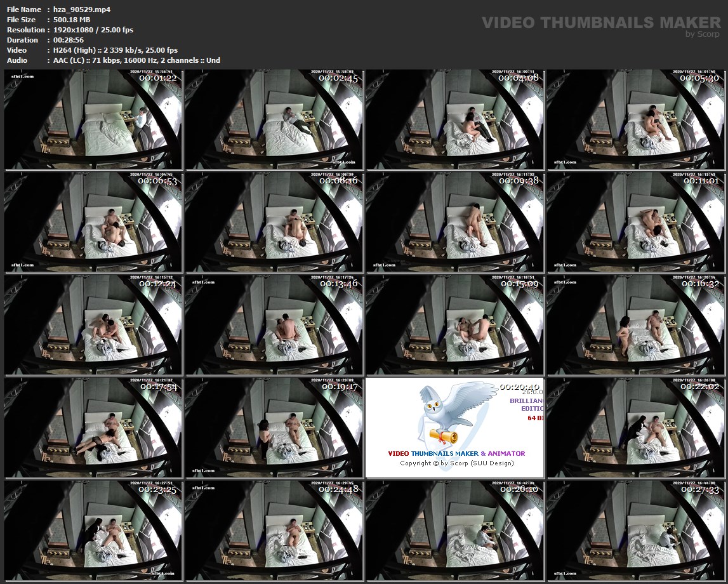Open the thumbnail stamped 00:22:02

635,428
